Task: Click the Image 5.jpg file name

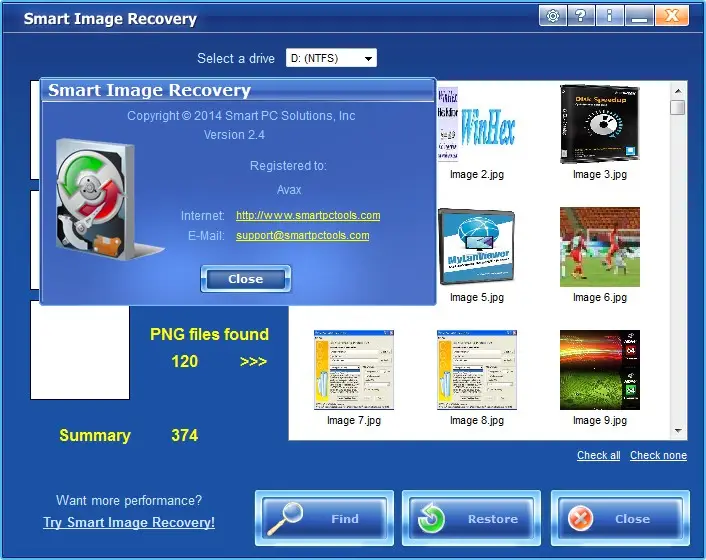Action: tap(477, 297)
